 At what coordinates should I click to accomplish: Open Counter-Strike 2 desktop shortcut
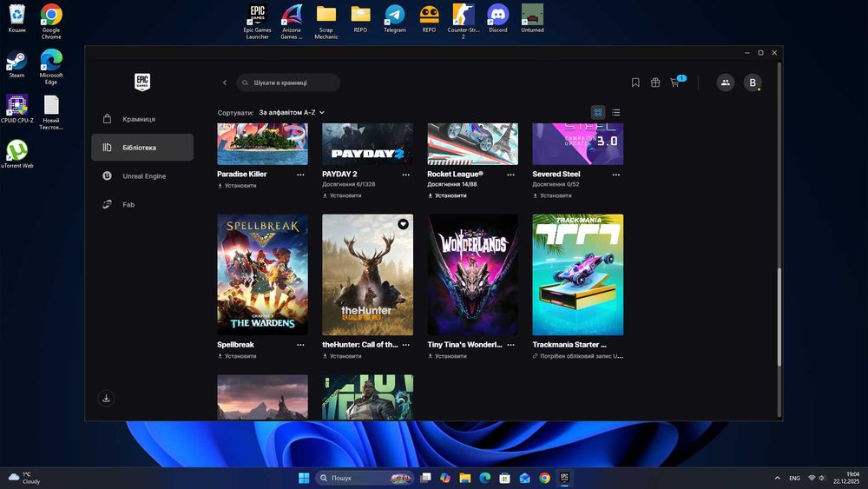(x=464, y=22)
